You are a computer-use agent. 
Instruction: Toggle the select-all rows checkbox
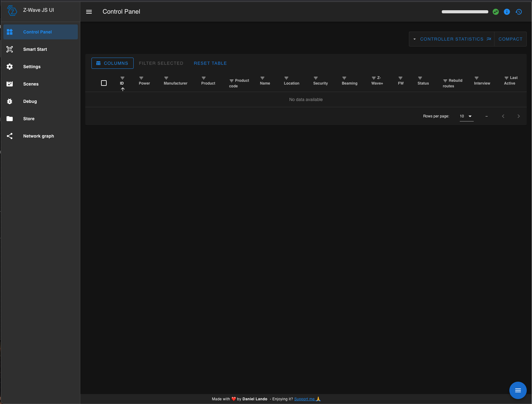pos(104,83)
